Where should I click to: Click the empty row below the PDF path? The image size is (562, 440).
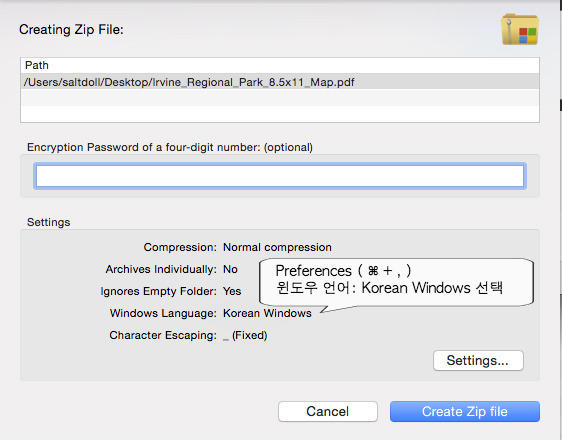[280, 97]
